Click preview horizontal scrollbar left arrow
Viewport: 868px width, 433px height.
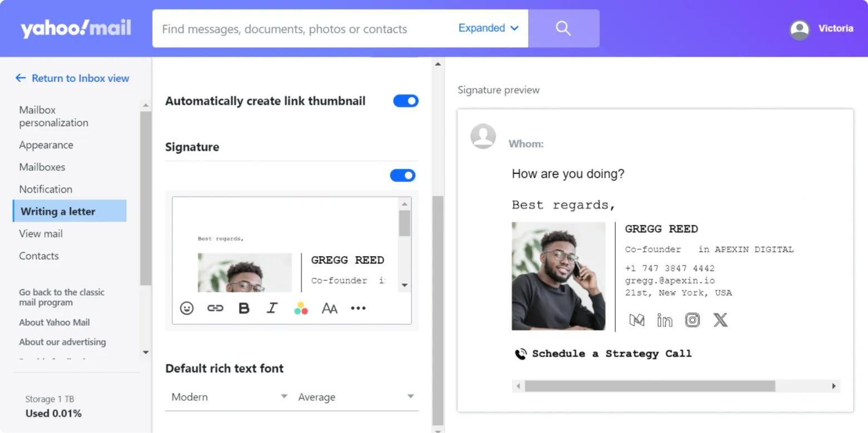[x=518, y=386]
